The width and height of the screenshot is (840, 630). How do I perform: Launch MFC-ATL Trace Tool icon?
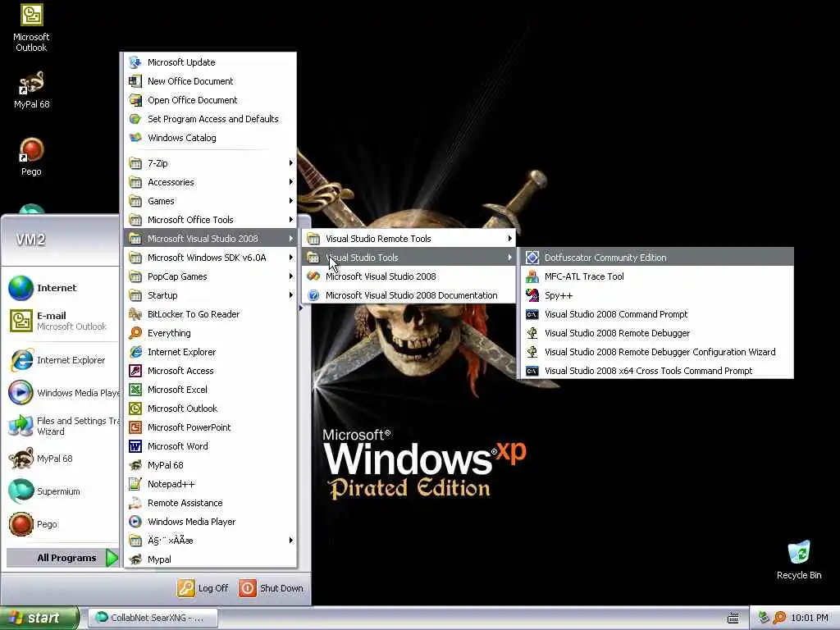(532, 276)
